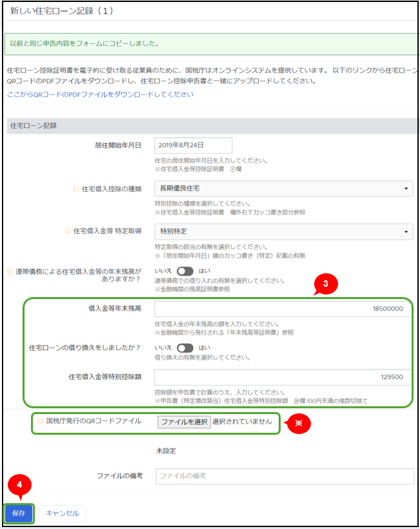Click the 未設定 text
This screenshot has width=420, height=529.
click(166, 451)
